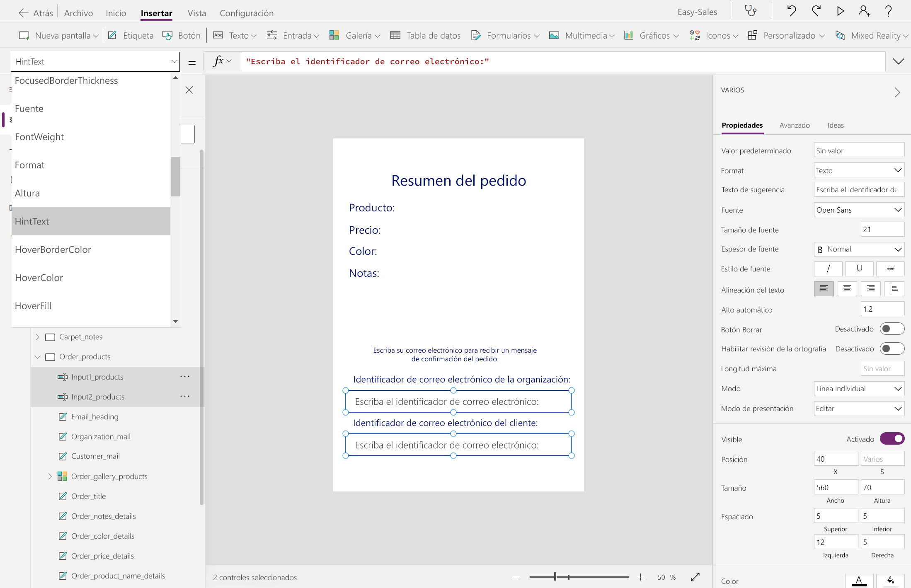Switch to the Avanzado tab

pyautogui.click(x=794, y=125)
